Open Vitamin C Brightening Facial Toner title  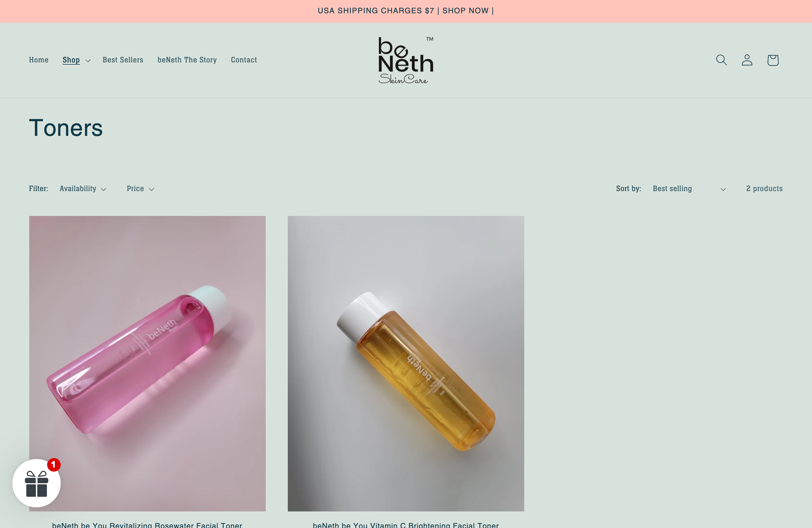pos(406,525)
